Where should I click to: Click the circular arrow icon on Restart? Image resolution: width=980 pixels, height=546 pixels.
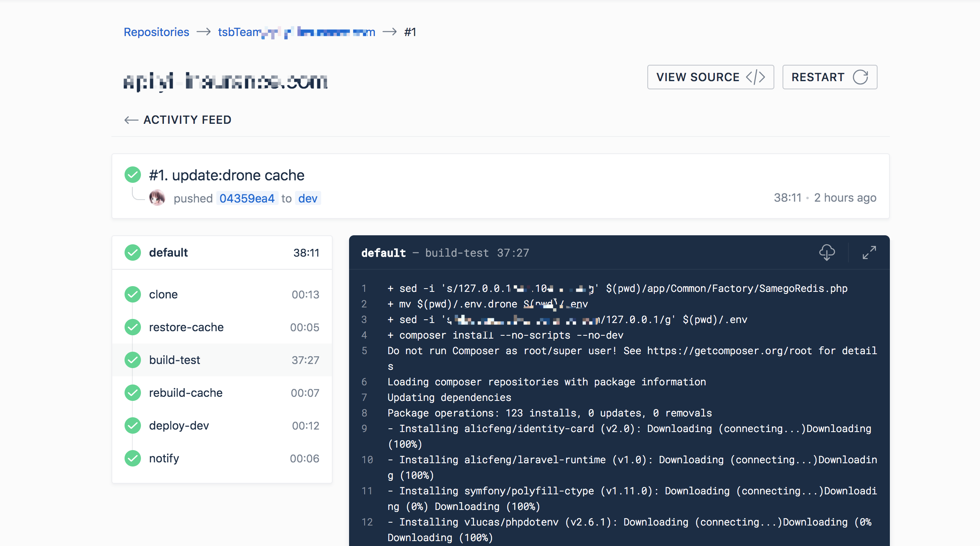860,77
